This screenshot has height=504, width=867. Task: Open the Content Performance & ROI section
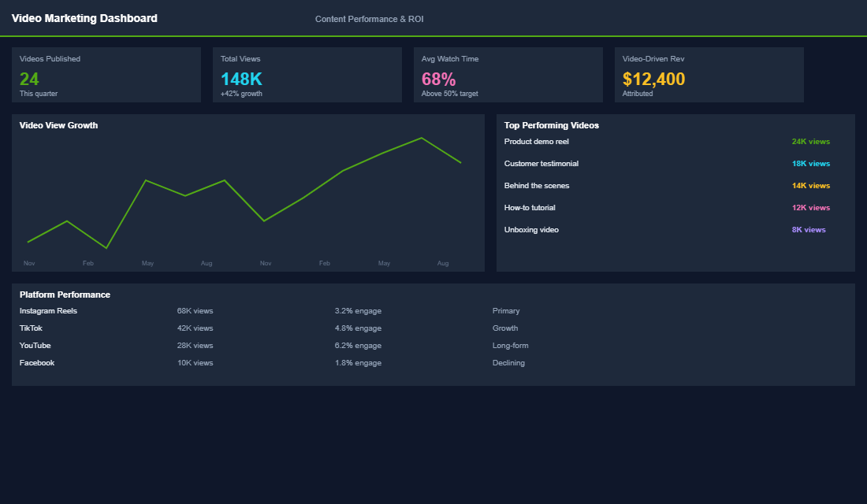coord(369,18)
